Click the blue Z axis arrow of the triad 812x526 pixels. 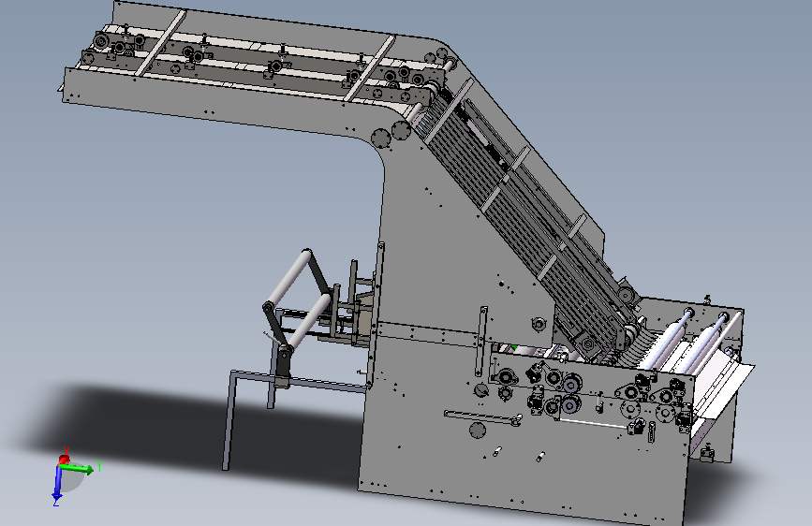pos(57,484)
